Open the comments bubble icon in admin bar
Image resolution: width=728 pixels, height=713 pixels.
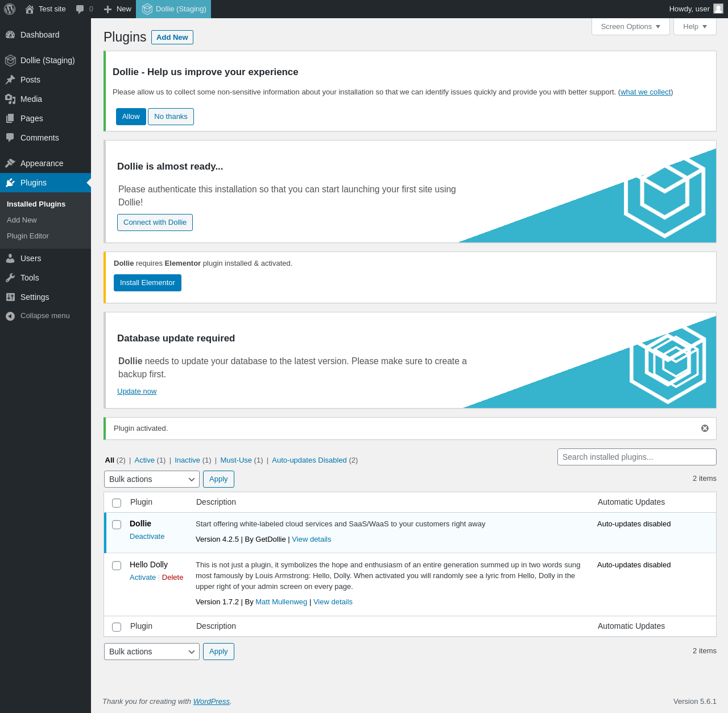[80, 9]
